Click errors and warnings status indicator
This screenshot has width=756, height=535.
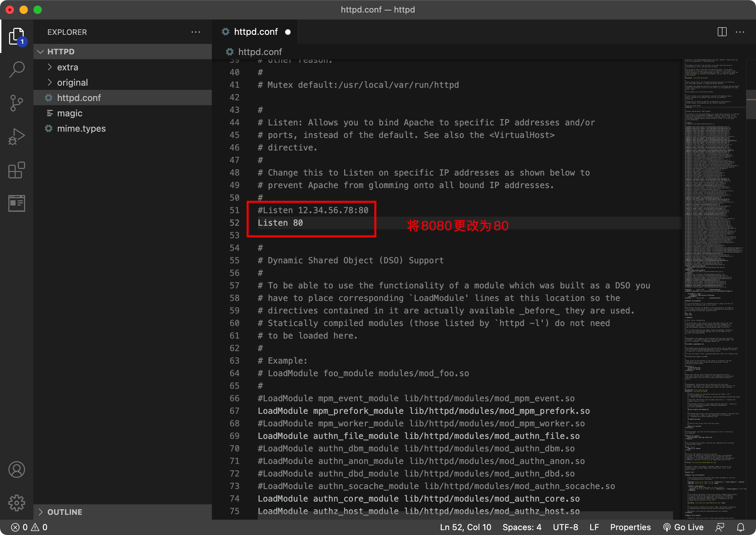click(x=29, y=527)
